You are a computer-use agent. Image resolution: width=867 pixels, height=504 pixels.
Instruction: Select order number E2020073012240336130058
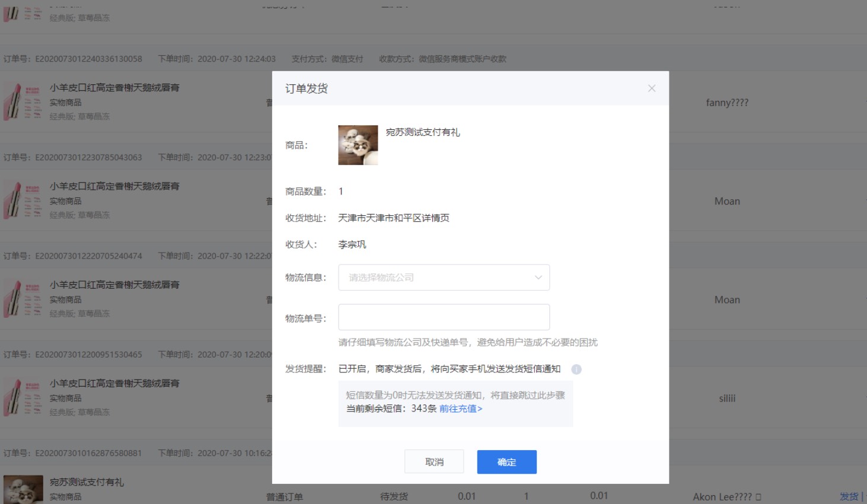[89, 59]
